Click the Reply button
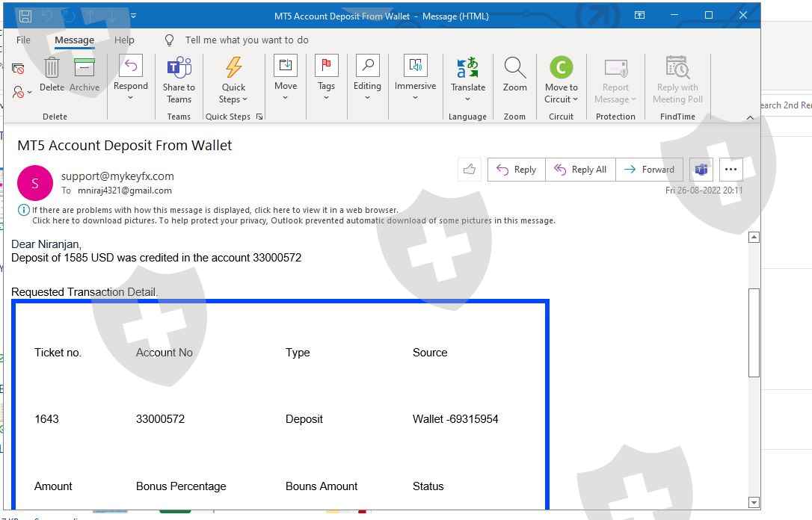This screenshot has height=520, width=812. (517, 170)
